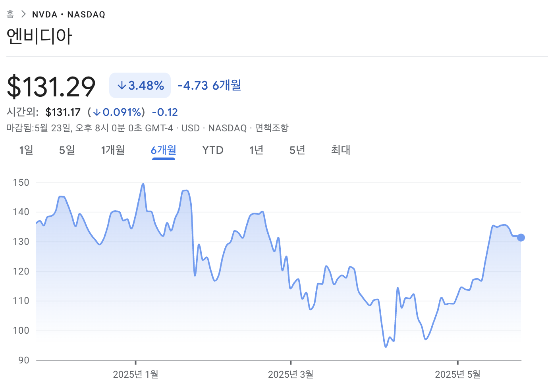This screenshot has width=548, height=392.
Task: Click after-hours change '0.091%'
Action: pyautogui.click(x=122, y=112)
